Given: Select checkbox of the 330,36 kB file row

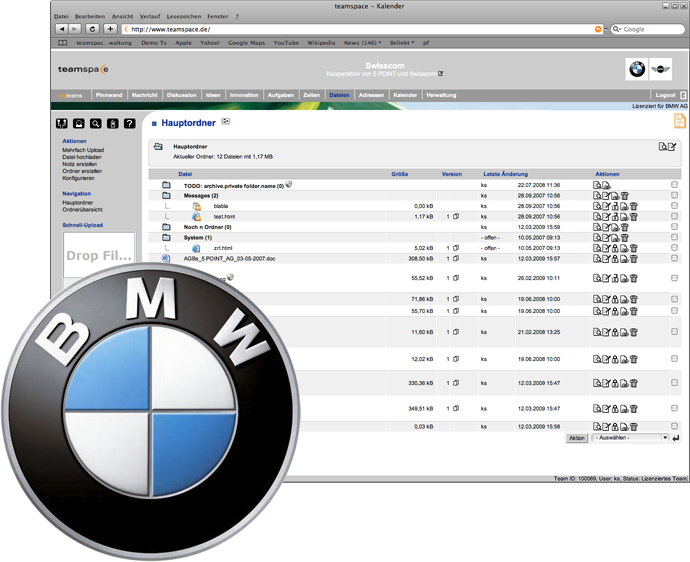Looking at the screenshot, I should (x=674, y=383).
